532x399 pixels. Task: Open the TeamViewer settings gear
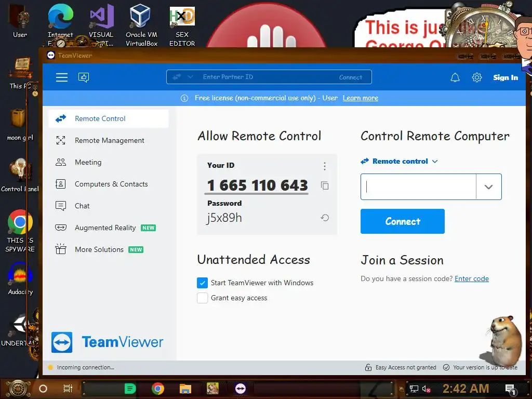[477, 78]
